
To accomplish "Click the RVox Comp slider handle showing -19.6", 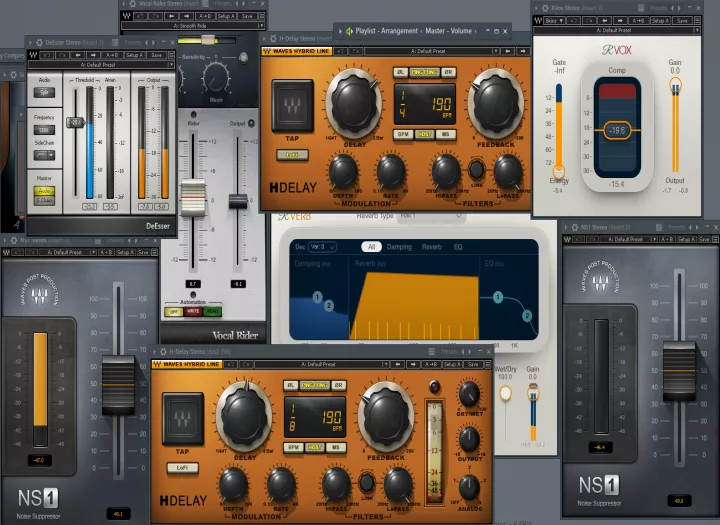I will pos(617,130).
